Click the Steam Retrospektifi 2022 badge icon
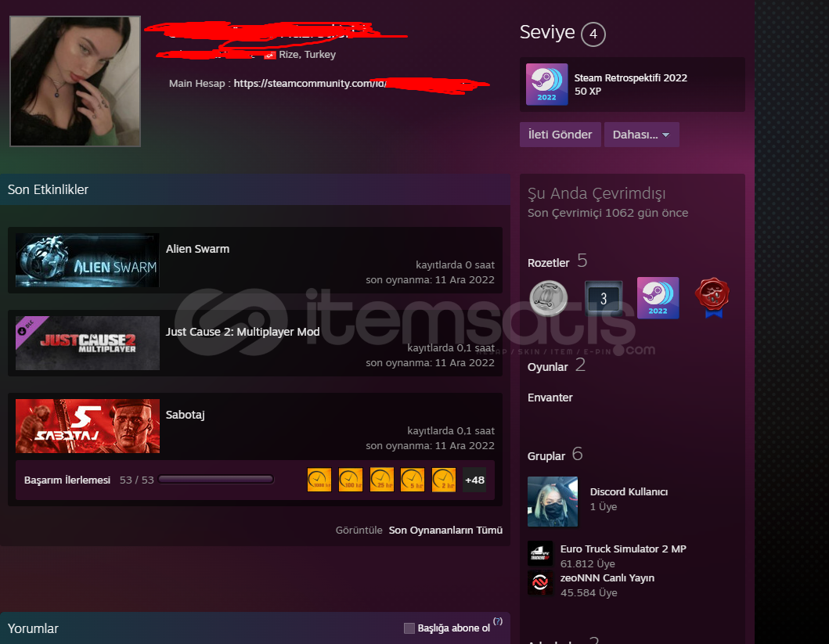Viewport: 829px width, 644px height. pyautogui.click(x=546, y=85)
